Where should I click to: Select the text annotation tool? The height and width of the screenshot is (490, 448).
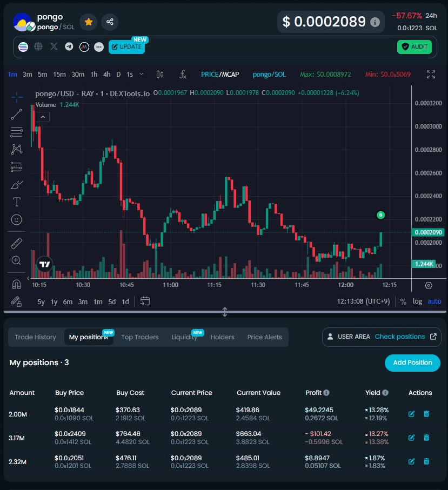pyautogui.click(x=17, y=202)
